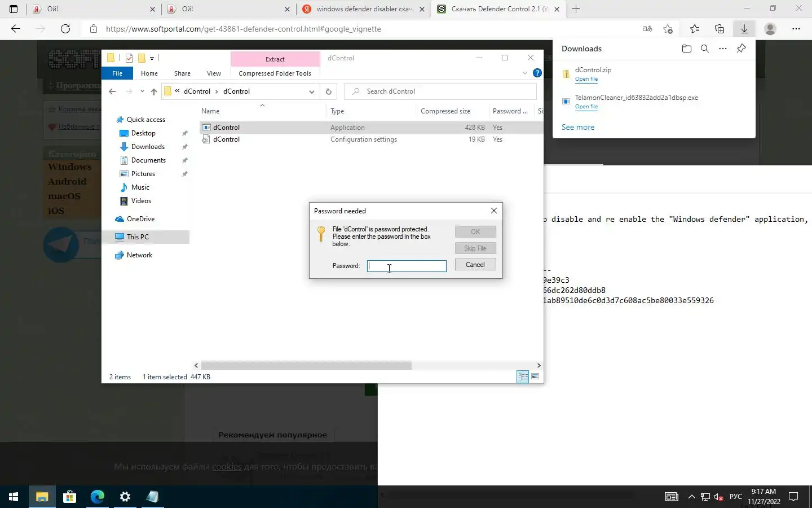
Task: Open File menu in Explorer
Action: tap(117, 73)
